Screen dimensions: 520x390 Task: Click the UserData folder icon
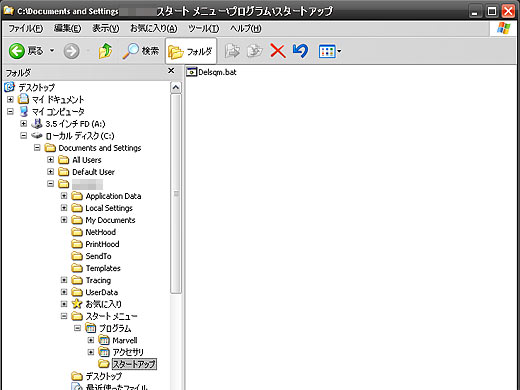[77, 292]
